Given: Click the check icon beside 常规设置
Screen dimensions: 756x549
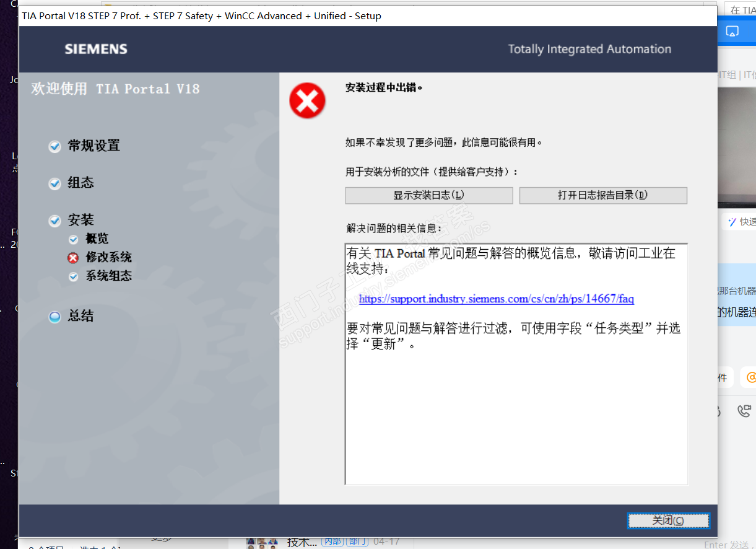Looking at the screenshot, I should pos(55,146).
